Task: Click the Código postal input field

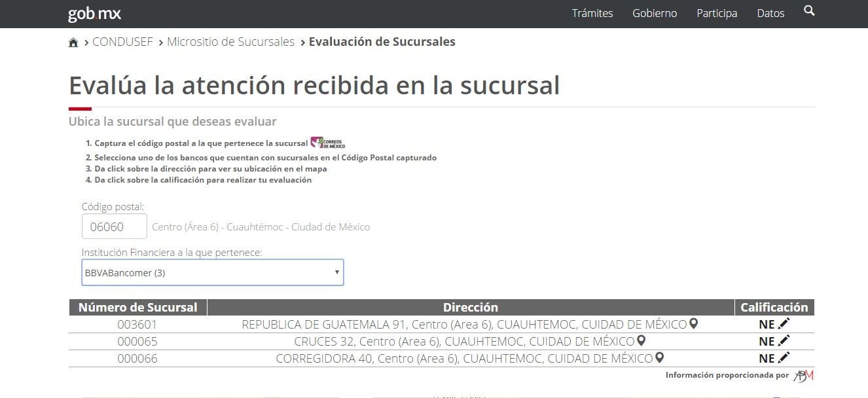Action: pyautogui.click(x=114, y=226)
